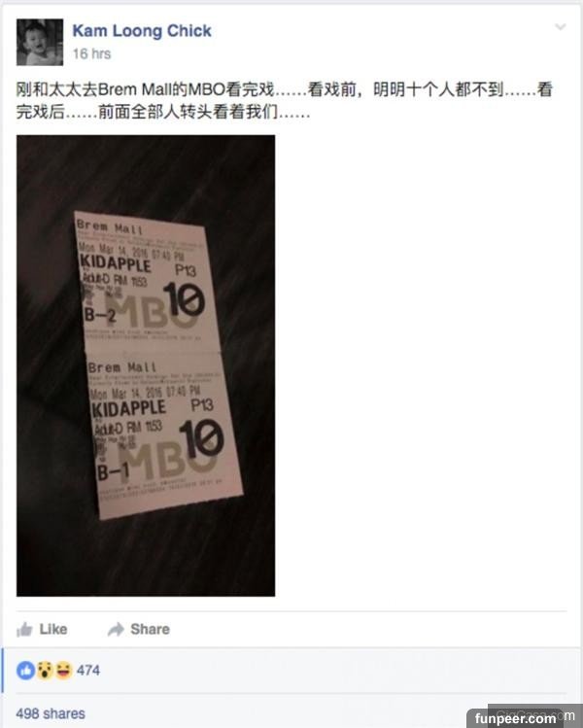Click the funpeer.com watermark
The image size is (583, 728).
pyautogui.click(x=515, y=718)
